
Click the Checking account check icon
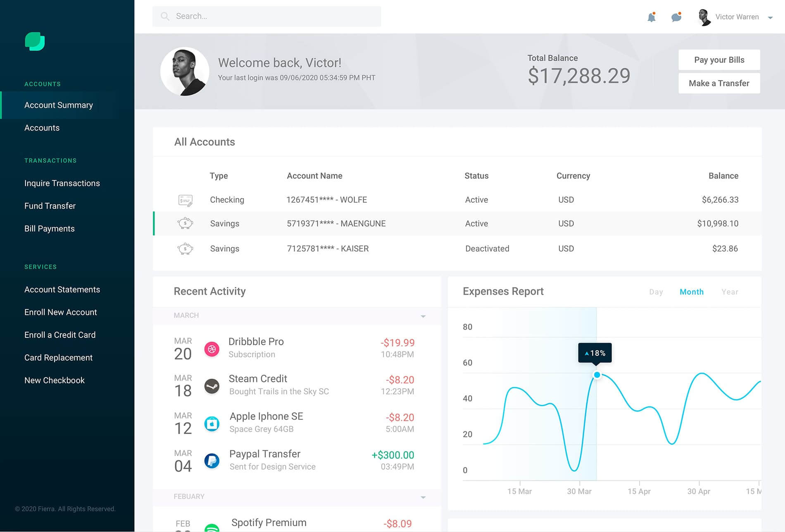185,200
